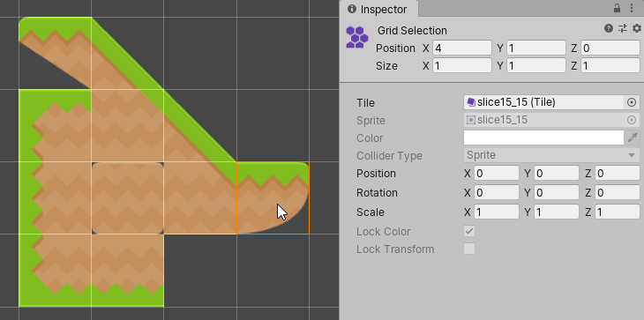The height and width of the screenshot is (320, 644).
Task: Edit the Scale Z field
Action: click(618, 212)
